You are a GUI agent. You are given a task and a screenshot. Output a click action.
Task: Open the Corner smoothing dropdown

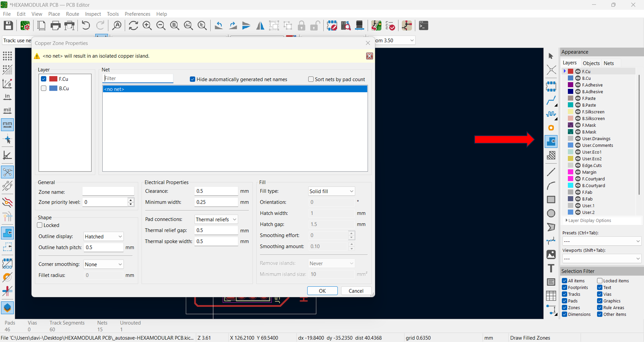(x=103, y=264)
